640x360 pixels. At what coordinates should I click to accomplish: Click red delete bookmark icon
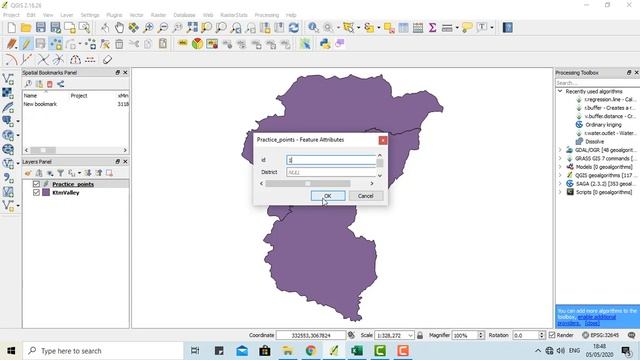click(x=50, y=84)
